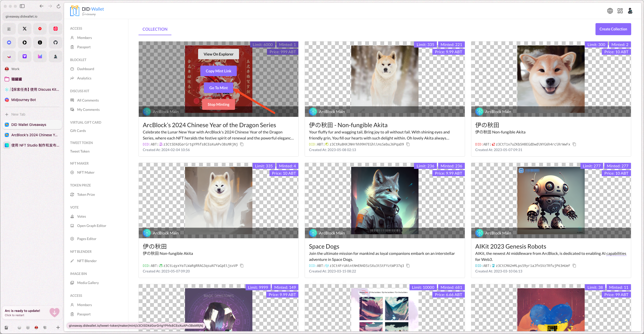Click the AIKit Genesis Robots thumbnail

click(550, 200)
